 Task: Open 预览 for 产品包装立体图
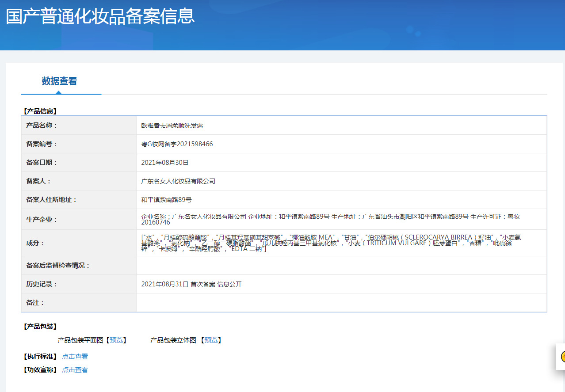[x=211, y=340]
